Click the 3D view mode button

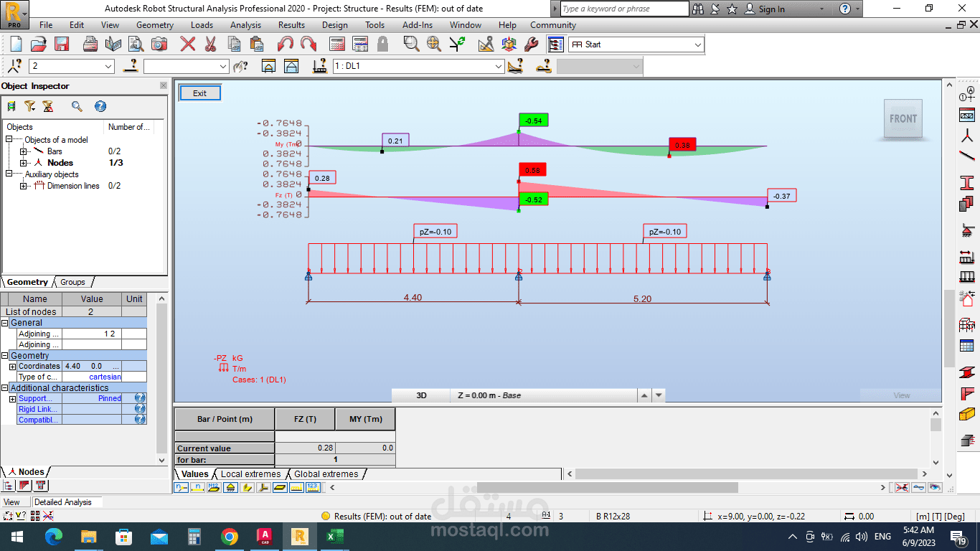pos(421,395)
